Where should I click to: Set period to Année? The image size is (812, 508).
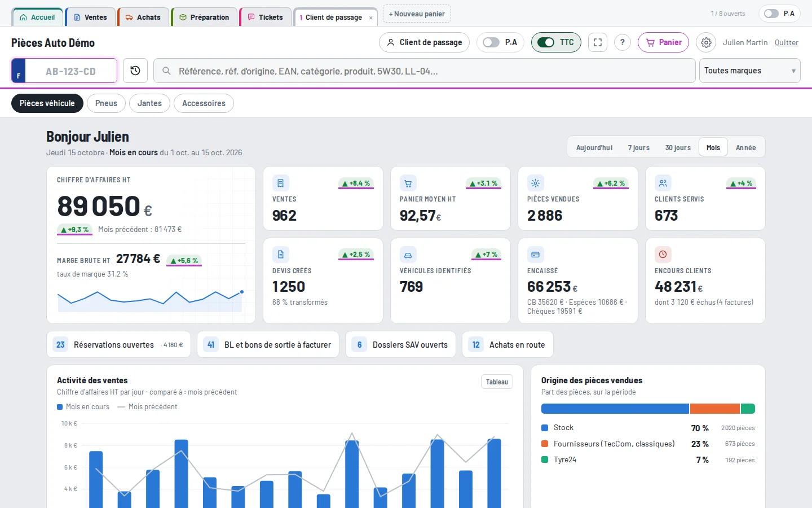pos(745,148)
